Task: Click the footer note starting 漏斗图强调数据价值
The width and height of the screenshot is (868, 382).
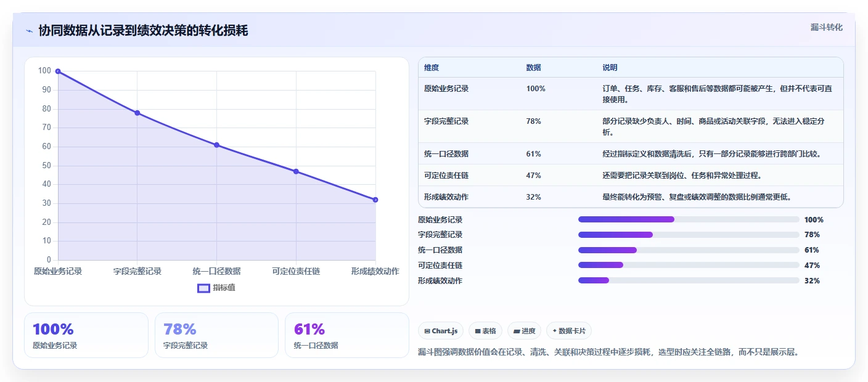Action: tap(608, 352)
